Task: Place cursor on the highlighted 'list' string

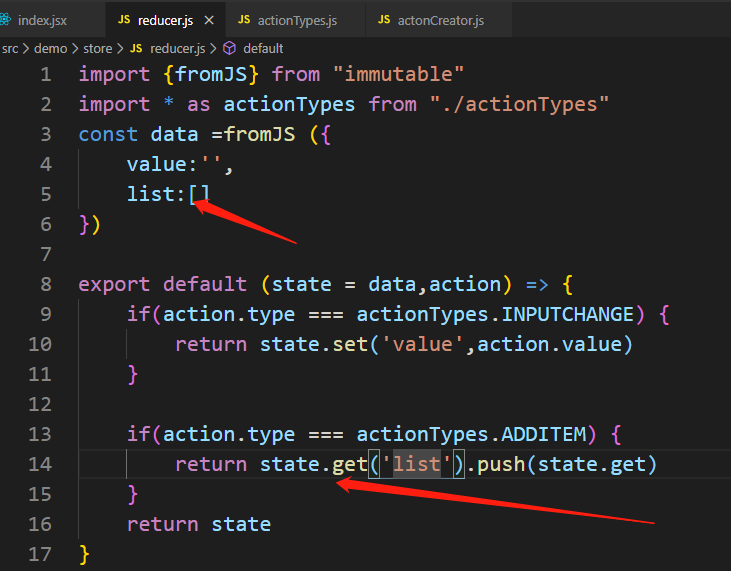Action: coord(416,464)
